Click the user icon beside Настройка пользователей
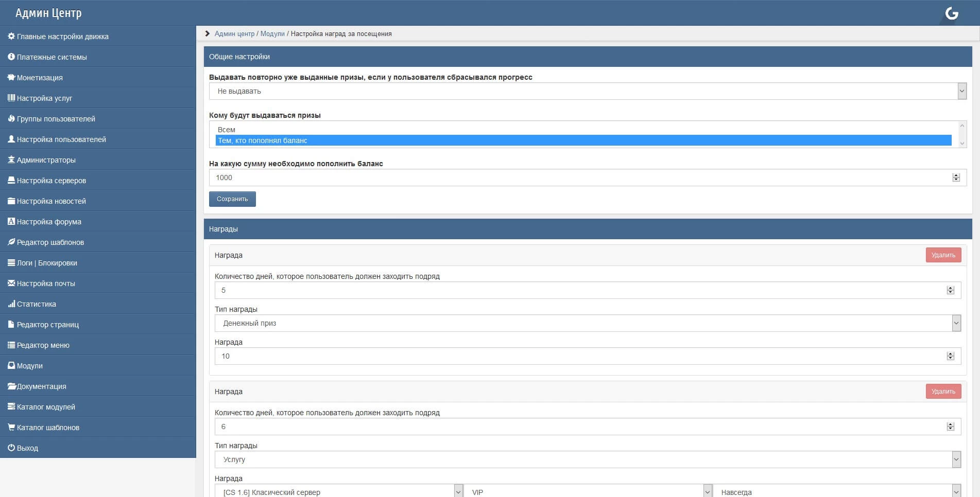This screenshot has height=497, width=980. 11,139
